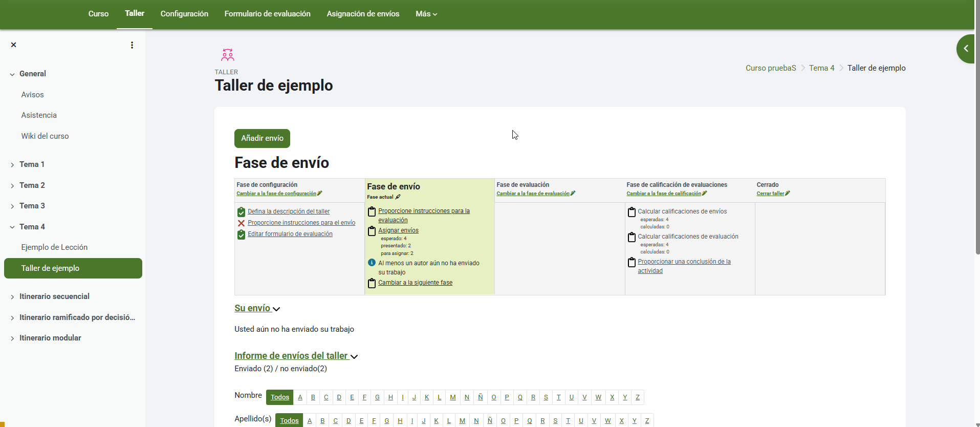Select Todos in the Nombre initial filter
980x427 pixels.
(280, 397)
